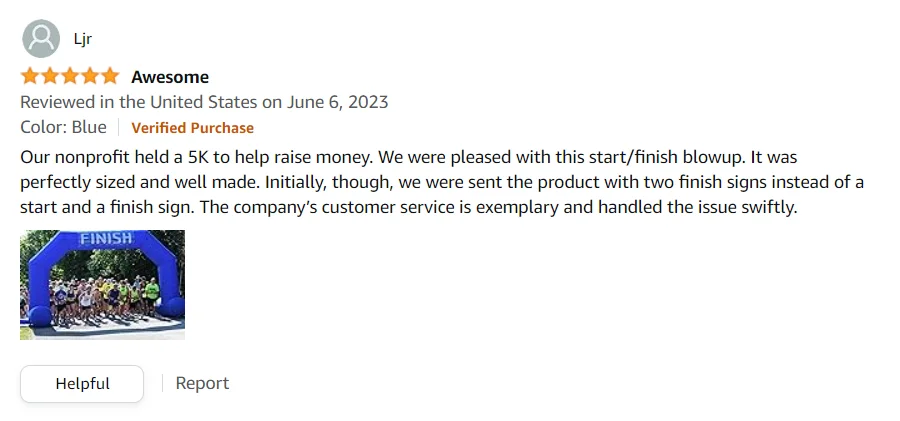Click the Verified Purchase label
The image size is (900, 421).
click(x=192, y=128)
